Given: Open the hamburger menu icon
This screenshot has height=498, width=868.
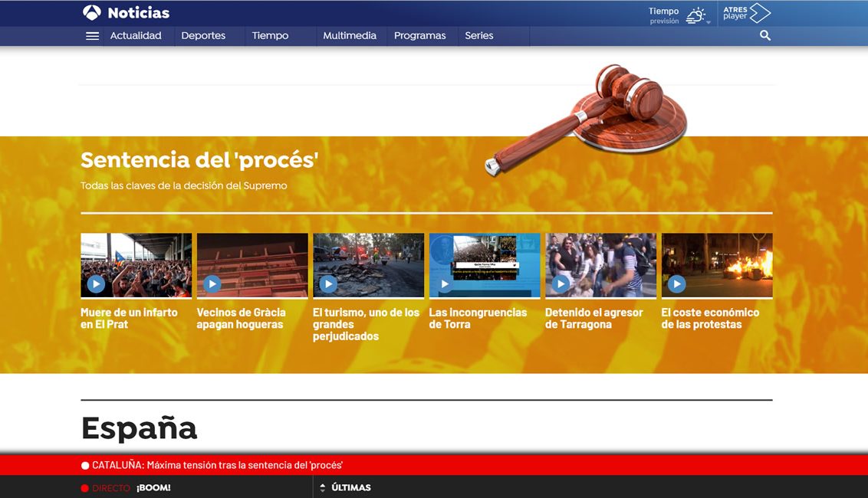Looking at the screenshot, I should 92,36.
